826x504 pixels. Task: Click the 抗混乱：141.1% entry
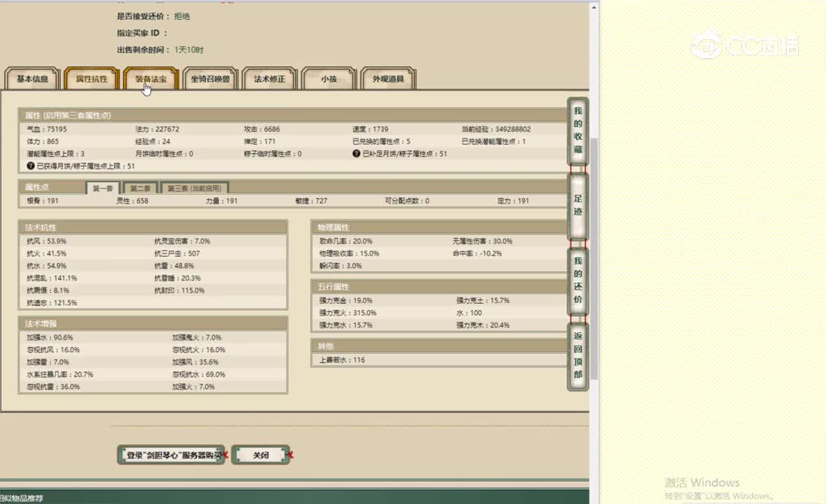pyautogui.click(x=52, y=278)
